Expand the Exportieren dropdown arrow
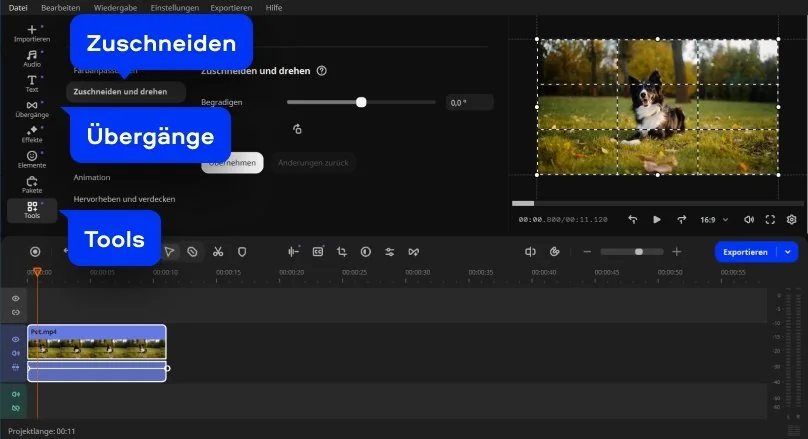This screenshot has width=808, height=439. (789, 252)
